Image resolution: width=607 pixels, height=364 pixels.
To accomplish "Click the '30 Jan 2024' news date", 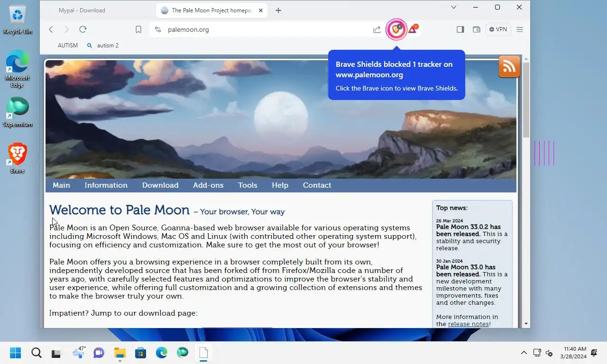I will pyautogui.click(x=449, y=261).
